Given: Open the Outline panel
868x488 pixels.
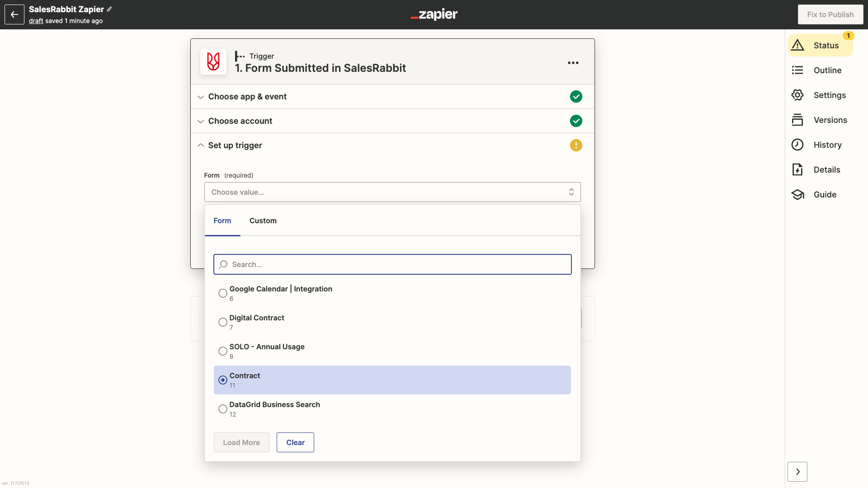Looking at the screenshot, I should point(820,70).
